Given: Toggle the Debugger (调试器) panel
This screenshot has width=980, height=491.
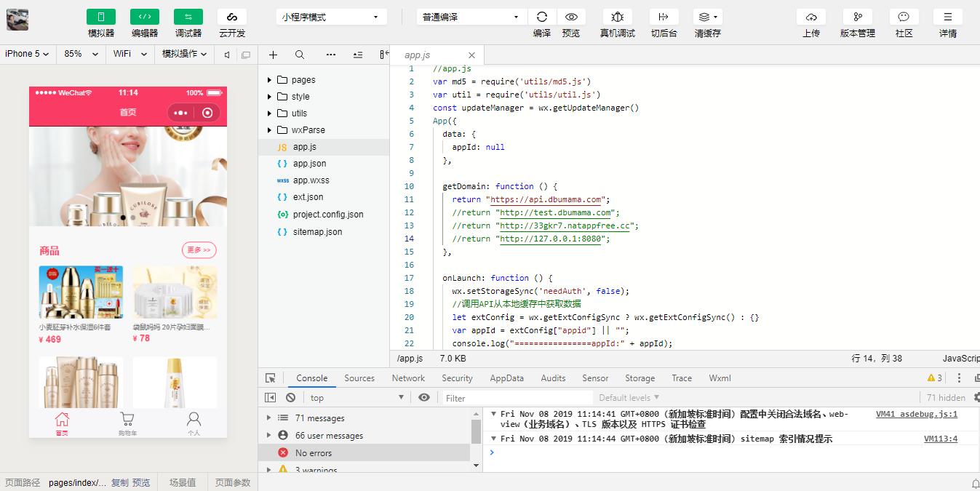Looking at the screenshot, I should 188,17.
